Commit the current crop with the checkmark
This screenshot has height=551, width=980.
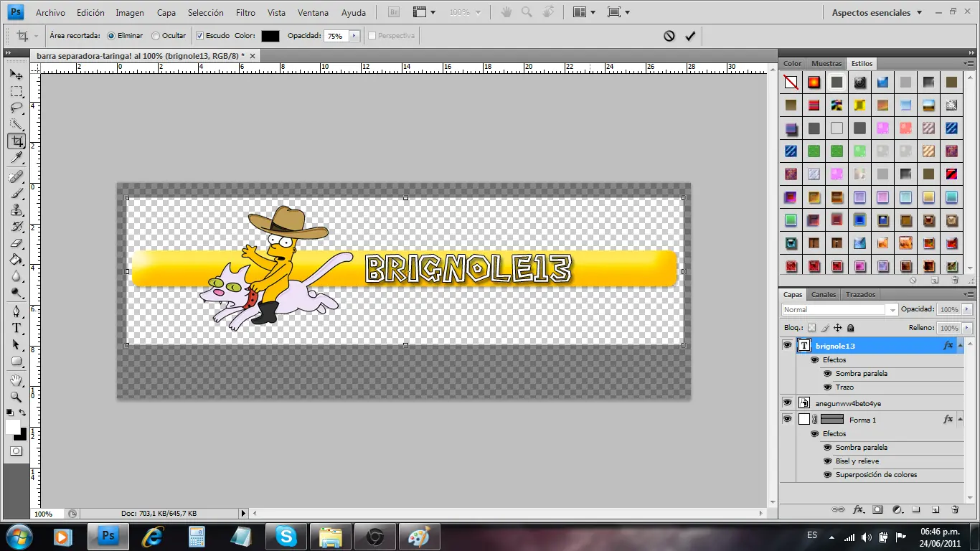coord(690,36)
